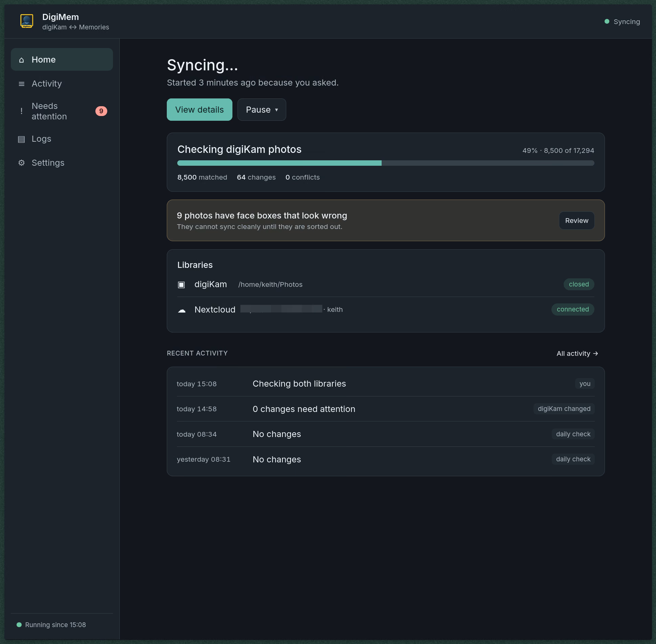Click the you tag on 15:08 row
Screen dimensions: 656x644
[585, 384]
